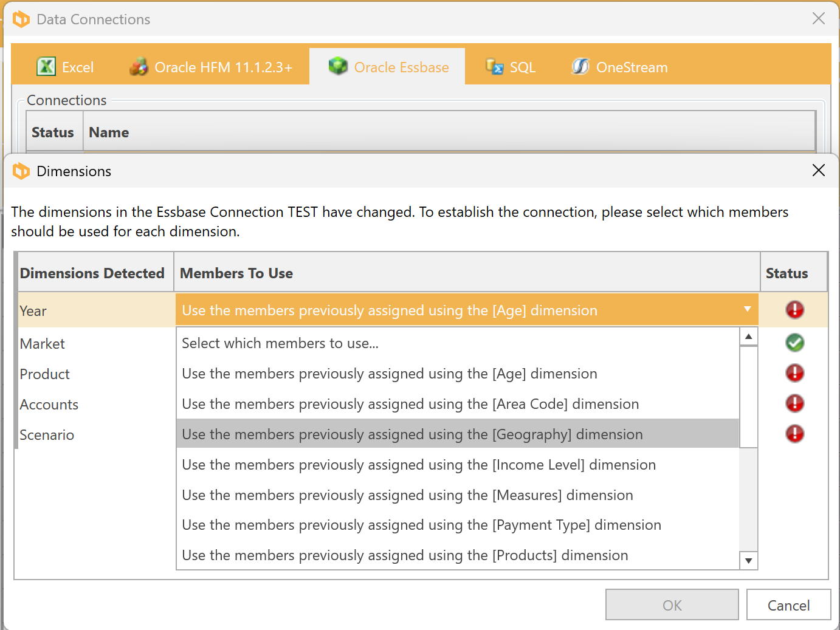
Task: Click the Members To Use column header
Action: pyautogui.click(x=467, y=273)
